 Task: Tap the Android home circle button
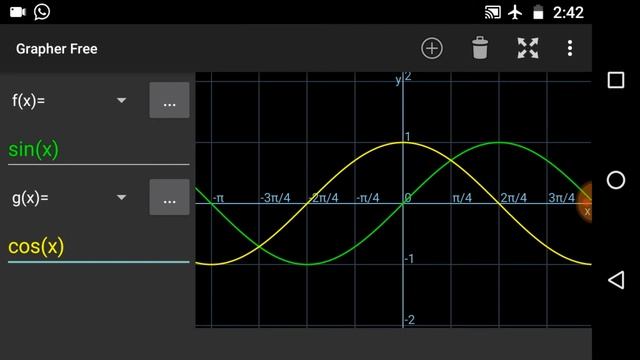point(616,180)
